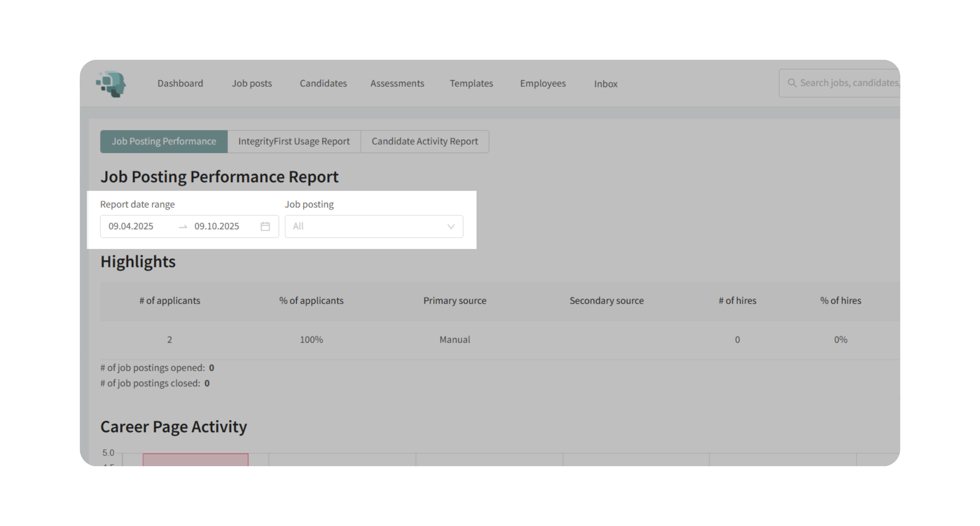Select the Job Posting Performance tab

[164, 142]
